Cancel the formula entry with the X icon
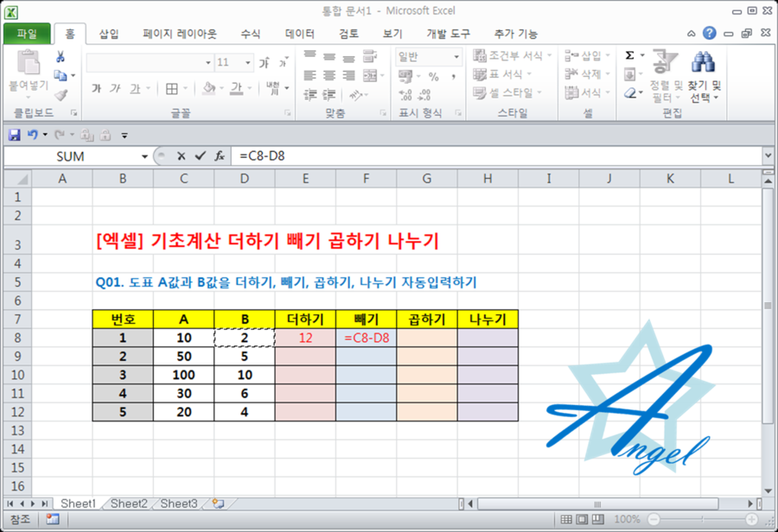This screenshot has height=532, width=778. click(x=182, y=156)
